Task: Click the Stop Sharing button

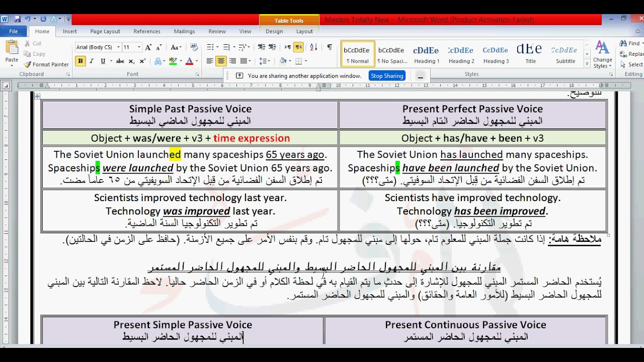Action: tap(387, 76)
